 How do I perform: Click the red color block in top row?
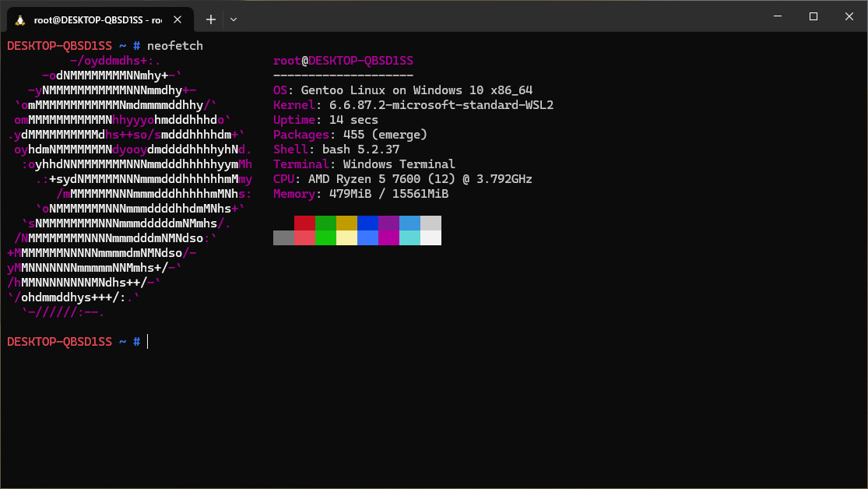tap(304, 223)
